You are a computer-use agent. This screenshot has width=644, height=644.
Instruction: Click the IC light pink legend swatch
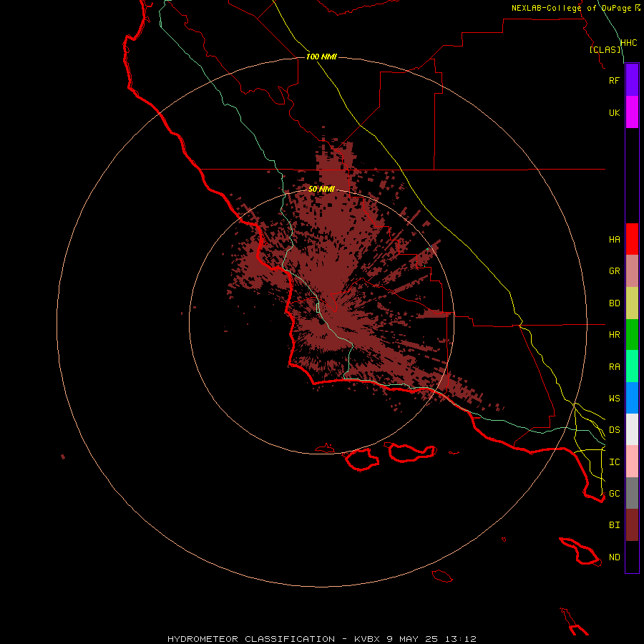pos(632,462)
